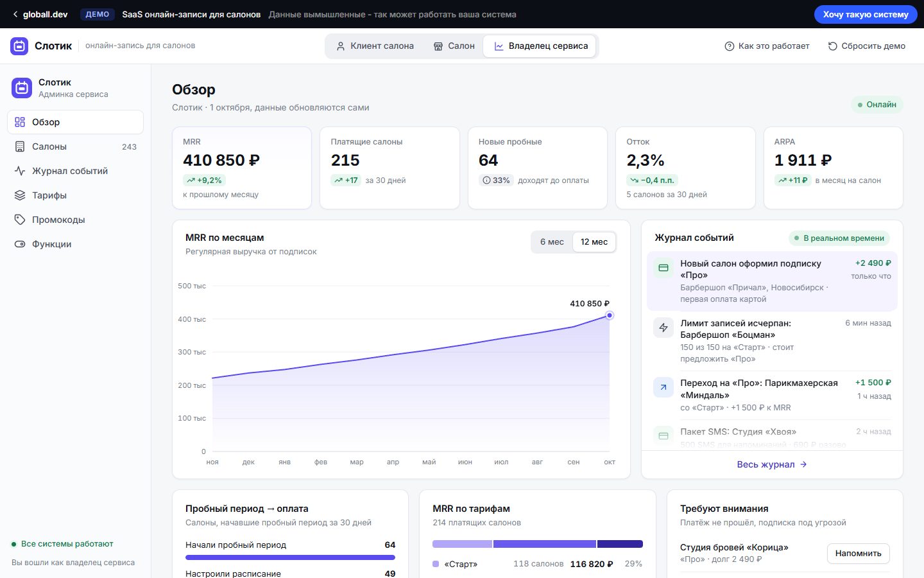Click the Функции toggle icon in sidebar
Screen dimensions: 924x578
(x=20, y=244)
